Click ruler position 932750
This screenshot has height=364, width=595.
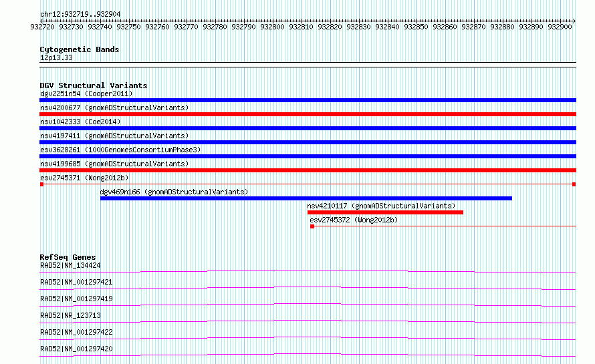pyautogui.click(x=128, y=27)
